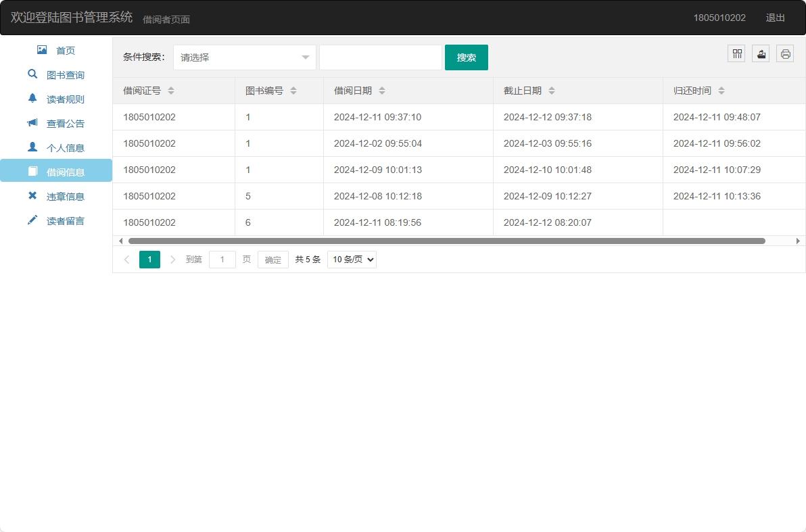
Task: Click the search keyword text field
Action: (x=380, y=57)
